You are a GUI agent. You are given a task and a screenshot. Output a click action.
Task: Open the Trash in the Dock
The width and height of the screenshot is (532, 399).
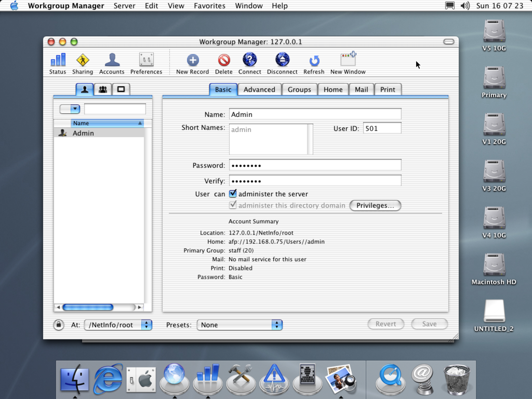pos(457,379)
